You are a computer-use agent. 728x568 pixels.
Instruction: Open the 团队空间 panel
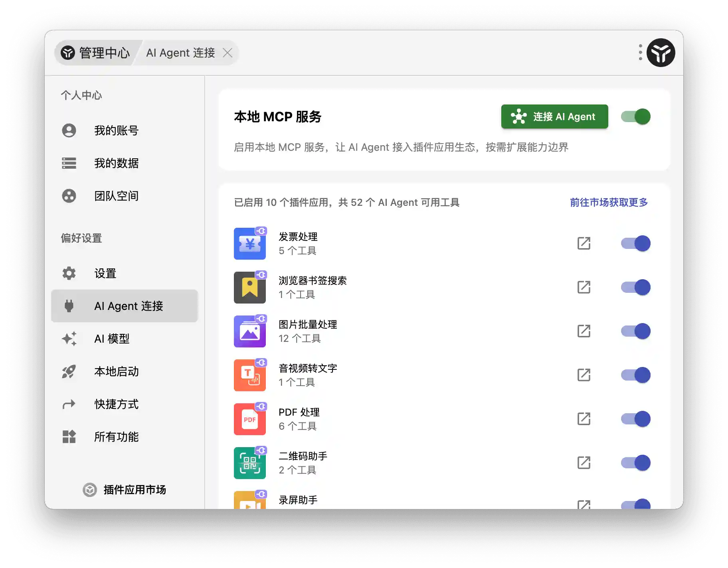[x=116, y=196]
